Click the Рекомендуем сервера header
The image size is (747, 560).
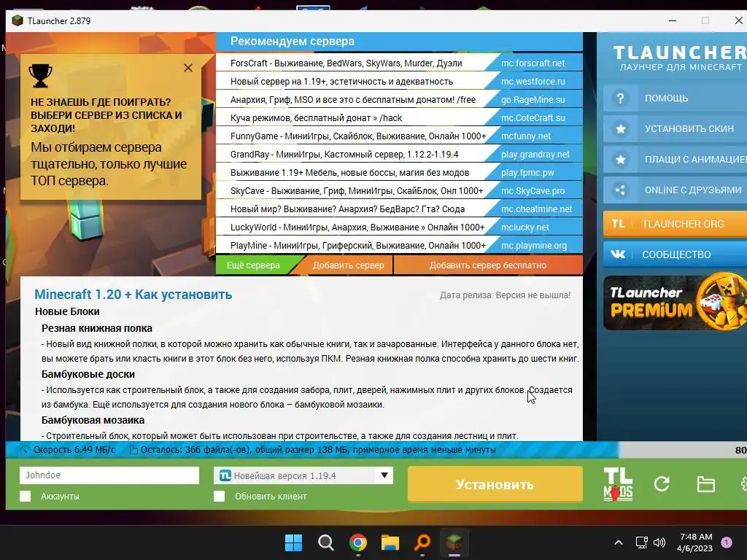(x=293, y=42)
